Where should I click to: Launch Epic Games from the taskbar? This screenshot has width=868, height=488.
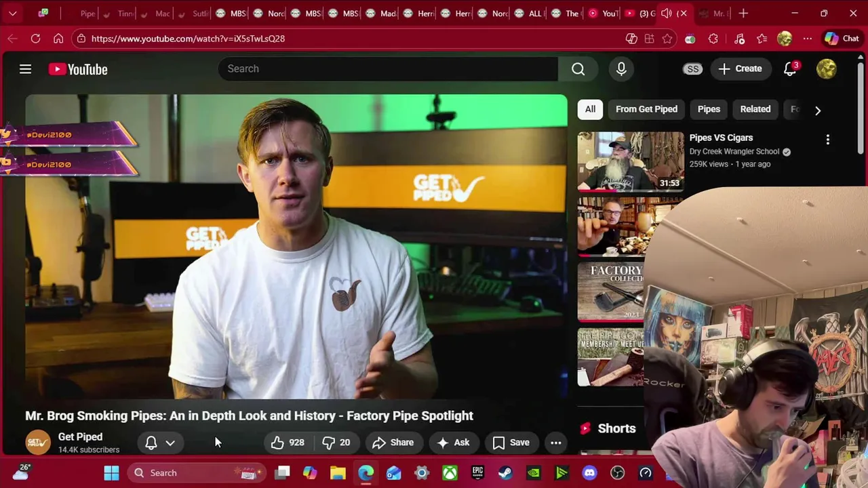[478, 472]
